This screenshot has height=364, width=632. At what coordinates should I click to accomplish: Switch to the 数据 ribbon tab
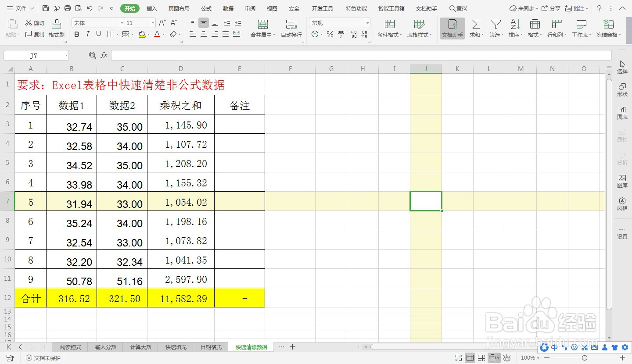228,8
